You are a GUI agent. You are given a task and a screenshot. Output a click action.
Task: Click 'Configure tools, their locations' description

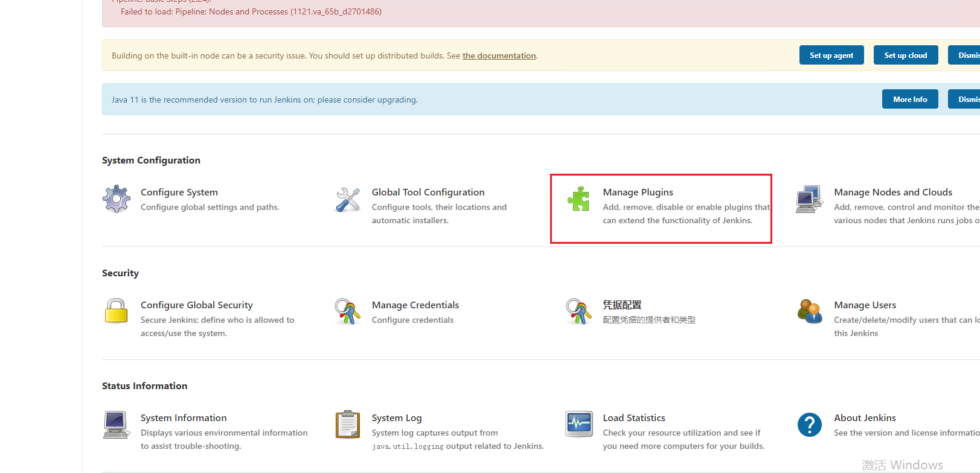click(x=439, y=214)
